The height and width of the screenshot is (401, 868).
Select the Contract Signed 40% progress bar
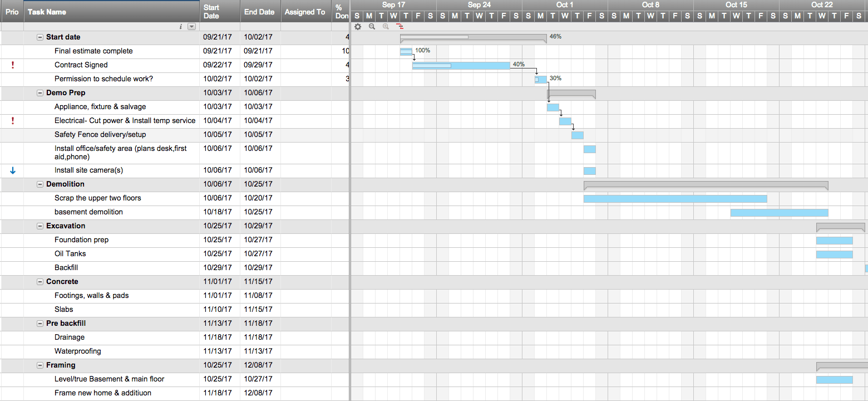click(461, 66)
